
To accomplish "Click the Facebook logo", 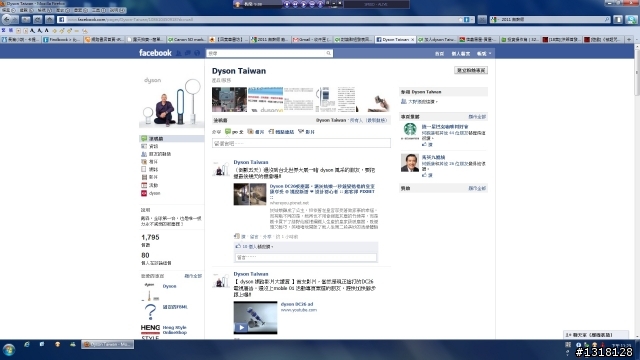I will tap(155, 53).
